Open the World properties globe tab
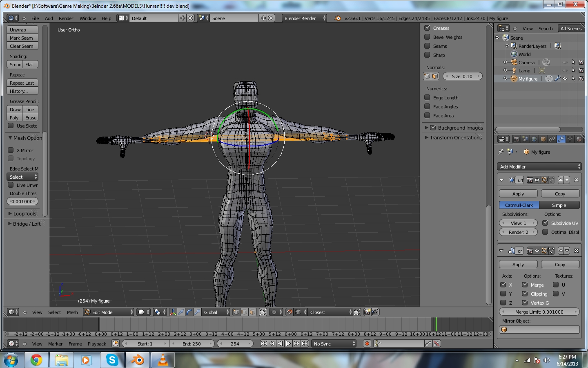The image size is (588, 368). point(534,139)
